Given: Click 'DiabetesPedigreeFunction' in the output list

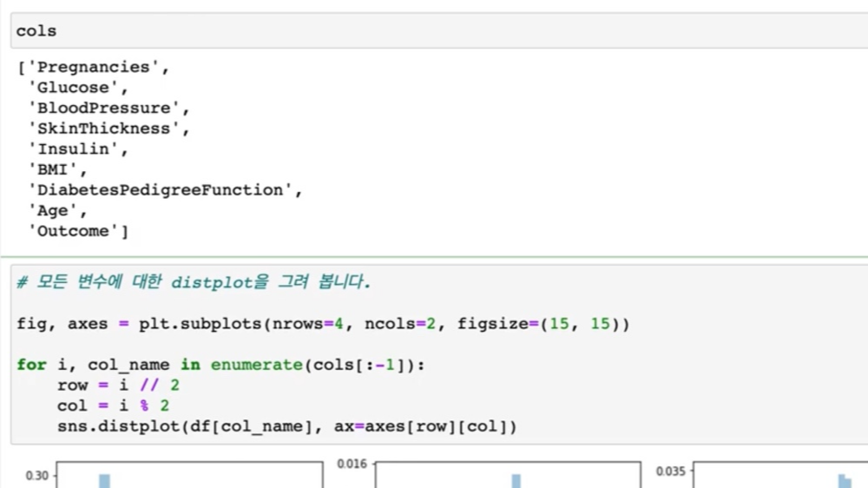Looking at the screenshot, I should pos(160,190).
